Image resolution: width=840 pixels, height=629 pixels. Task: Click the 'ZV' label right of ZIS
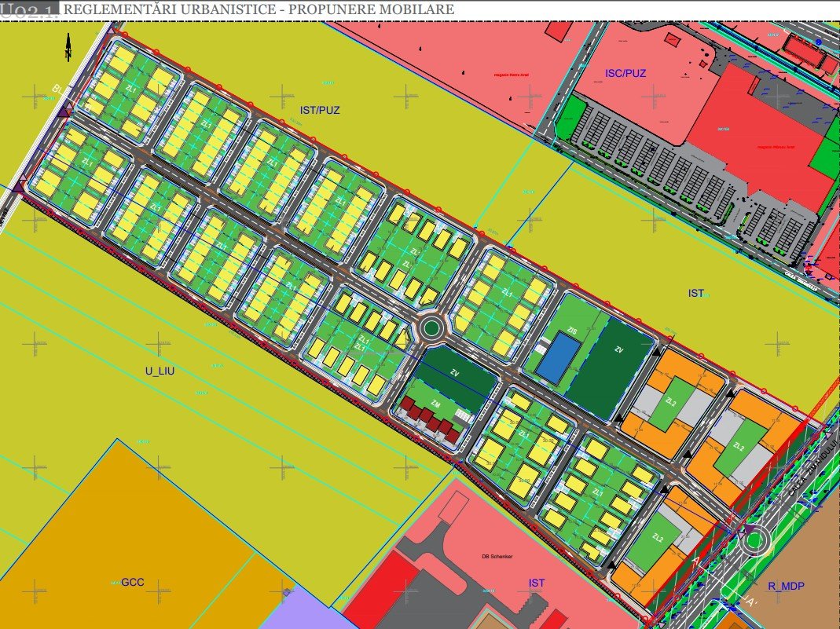click(x=618, y=350)
